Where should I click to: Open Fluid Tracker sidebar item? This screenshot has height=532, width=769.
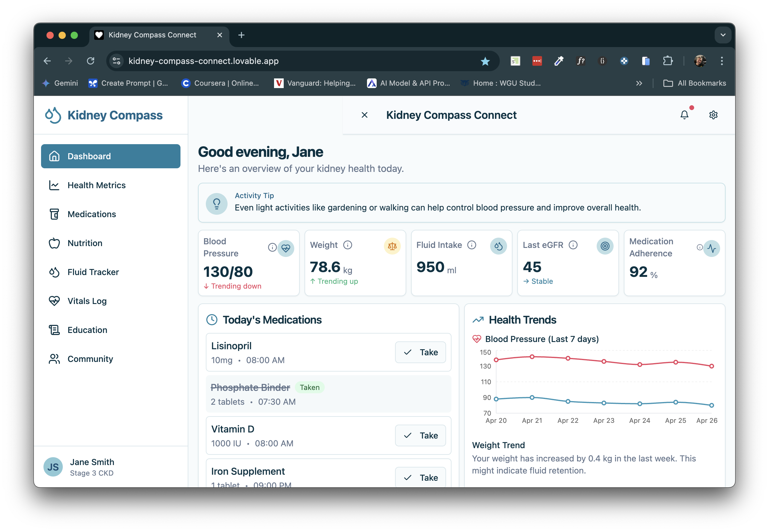point(93,272)
